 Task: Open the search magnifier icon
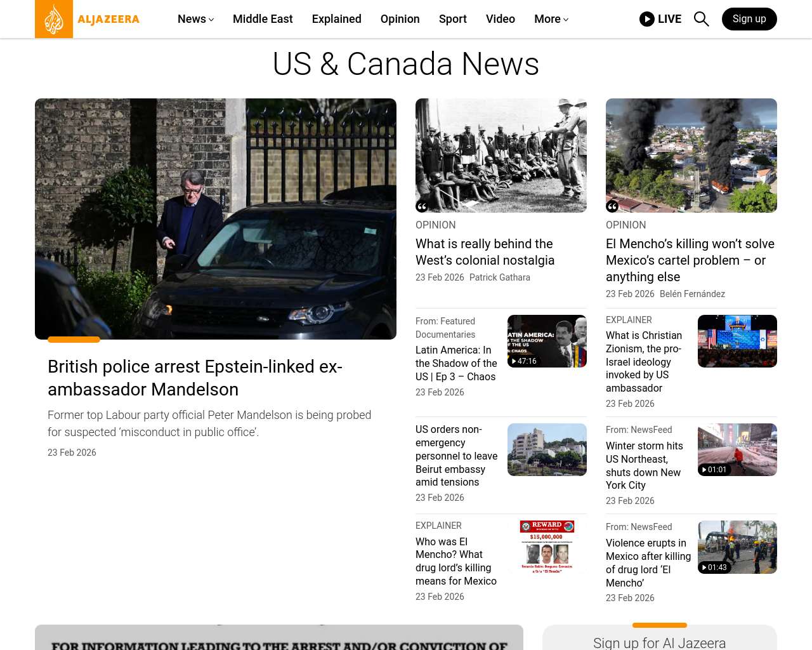(x=701, y=19)
